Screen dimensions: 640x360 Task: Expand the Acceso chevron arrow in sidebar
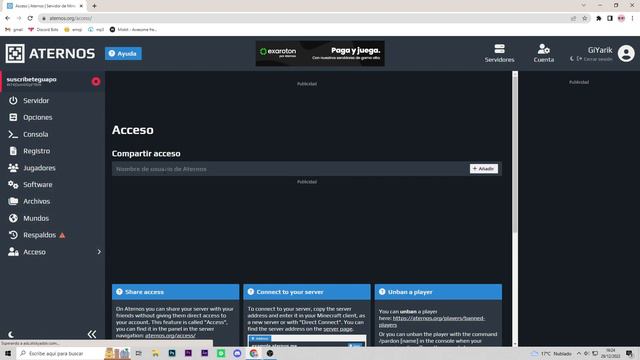[x=99, y=252]
